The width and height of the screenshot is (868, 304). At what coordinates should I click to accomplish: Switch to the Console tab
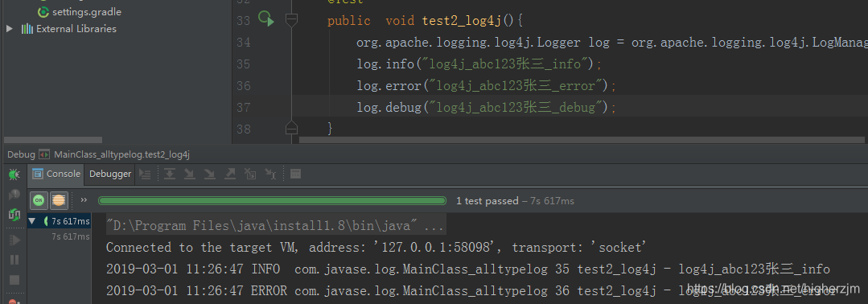56,174
